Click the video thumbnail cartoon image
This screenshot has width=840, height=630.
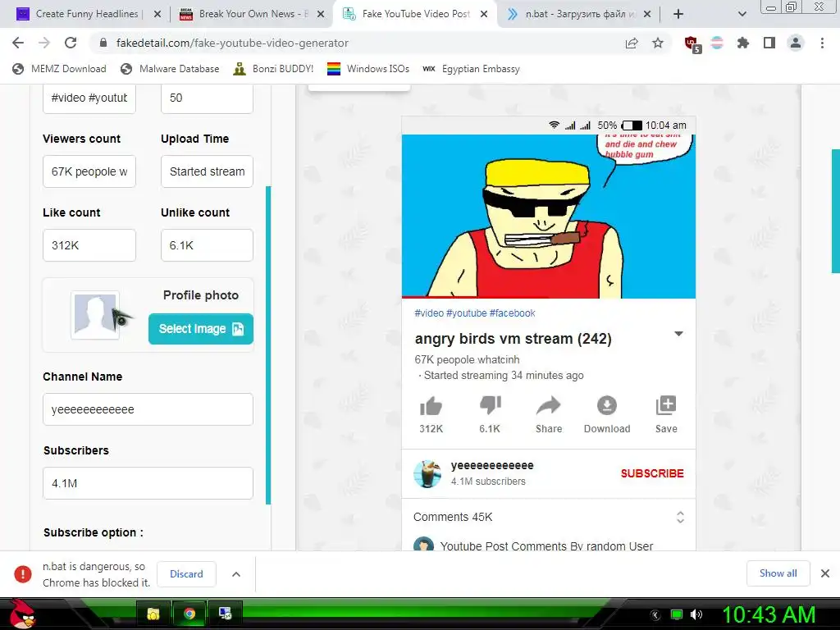click(549, 216)
